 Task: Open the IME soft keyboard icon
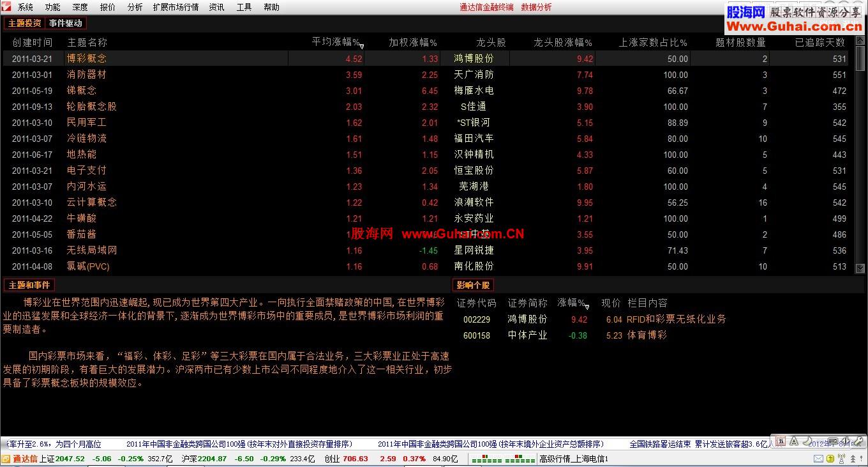coord(833,441)
